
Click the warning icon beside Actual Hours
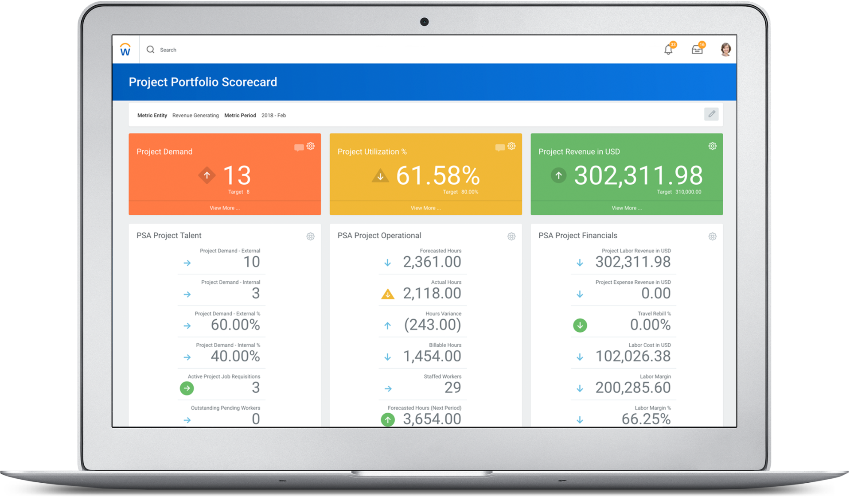(388, 294)
